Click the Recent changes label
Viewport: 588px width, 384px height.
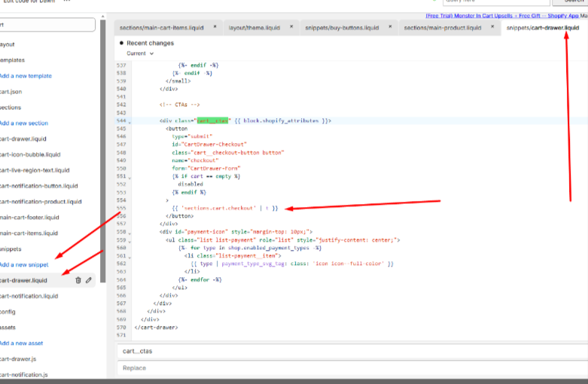click(x=150, y=43)
